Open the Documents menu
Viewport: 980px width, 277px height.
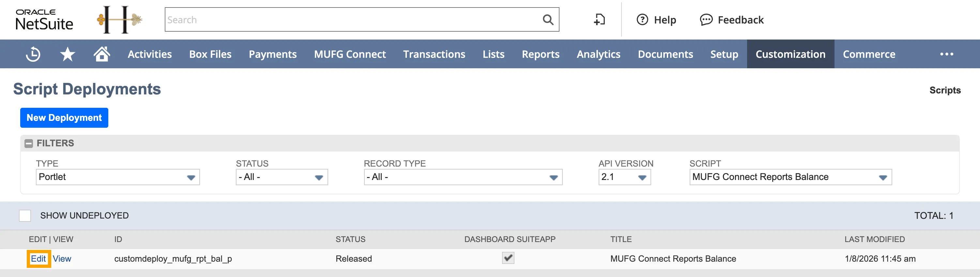pos(666,54)
